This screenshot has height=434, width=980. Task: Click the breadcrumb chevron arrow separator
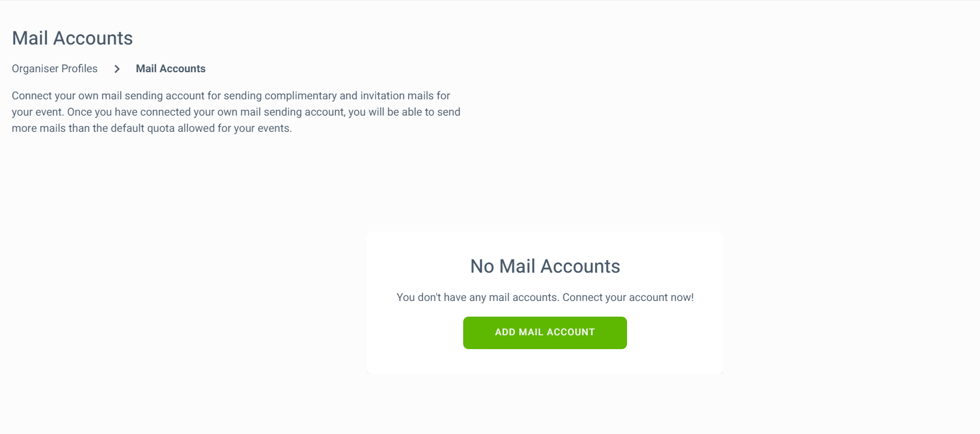point(117,69)
